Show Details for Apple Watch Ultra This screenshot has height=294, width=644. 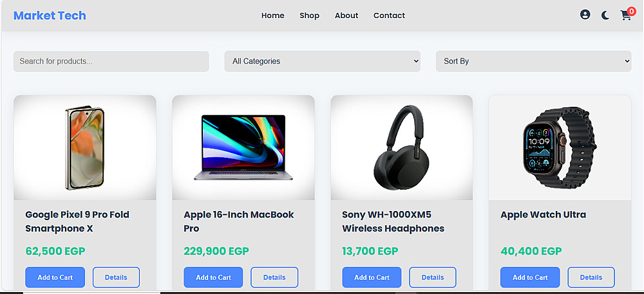click(x=591, y=277)
